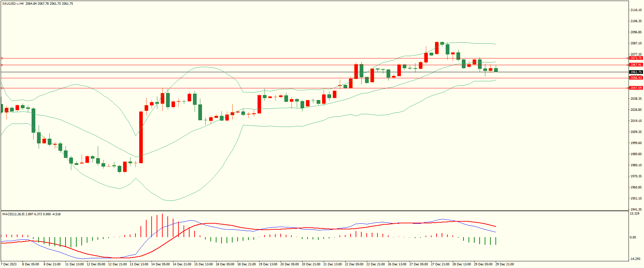Click the red 2067.91 price level label

click(636, 65)
